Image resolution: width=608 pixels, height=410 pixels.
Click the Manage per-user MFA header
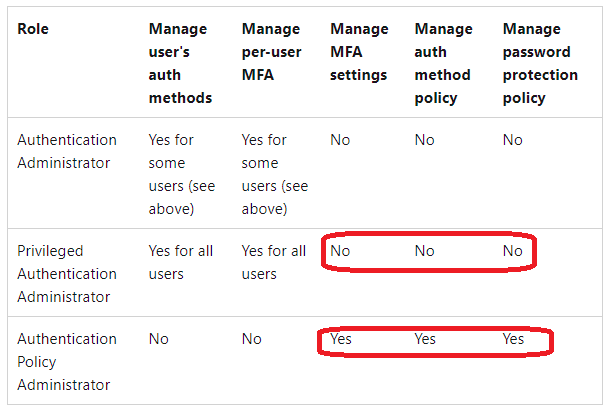point(271,52)
